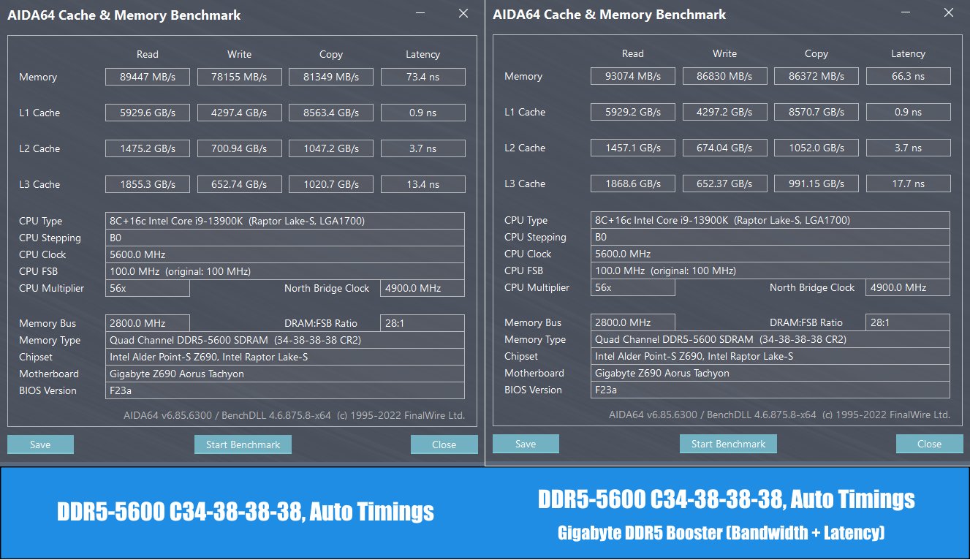This screenshot has width=970, height=560.
Task: Select the 5929.6 GB/s L1 cache read value
Action: click(x=148, y=113)
